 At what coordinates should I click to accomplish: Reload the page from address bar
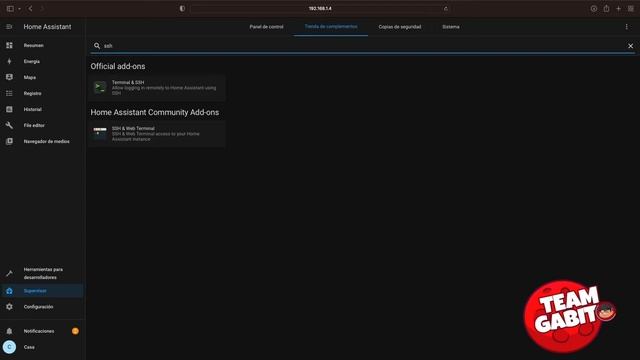click(x=446, y=8)
